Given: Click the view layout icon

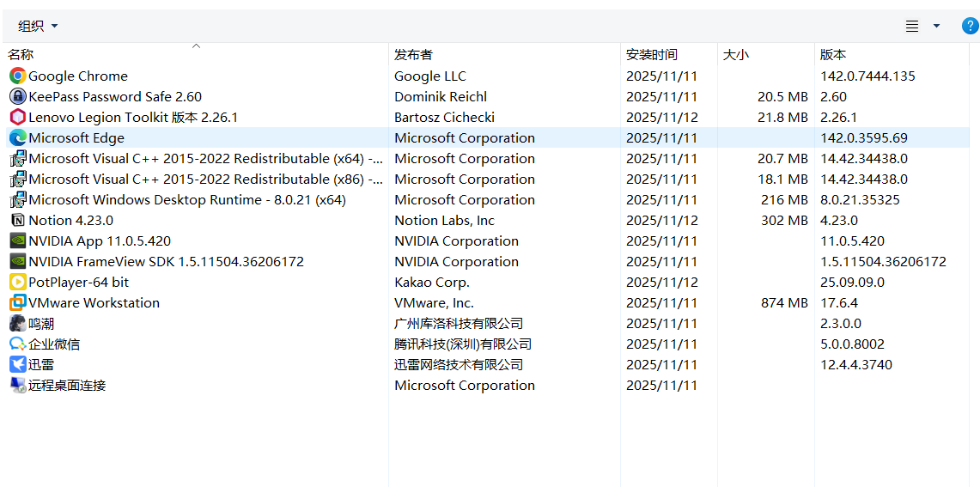Looking at the screenshot, I should 912,26.
